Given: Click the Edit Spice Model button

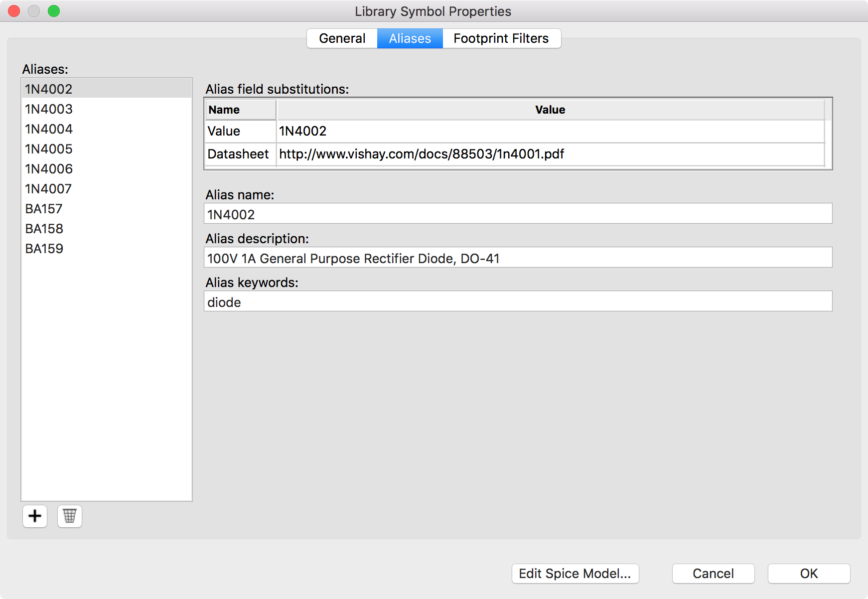Looking at the screenshot, I should point(575,574).
